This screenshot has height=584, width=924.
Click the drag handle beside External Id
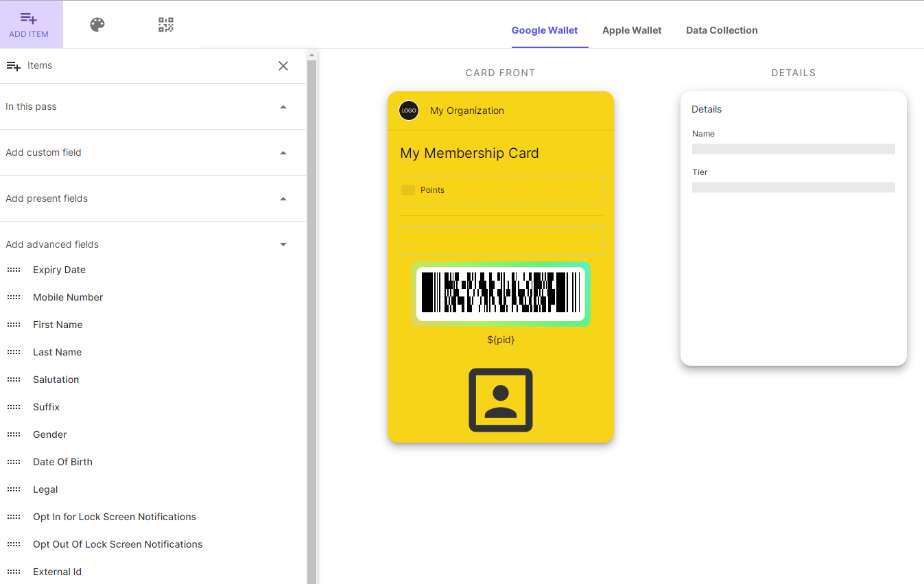[14, 572]
